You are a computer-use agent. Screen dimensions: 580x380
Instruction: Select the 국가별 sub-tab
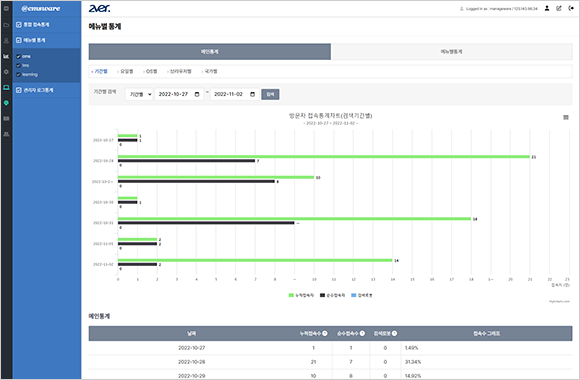(x=210, y=71)
